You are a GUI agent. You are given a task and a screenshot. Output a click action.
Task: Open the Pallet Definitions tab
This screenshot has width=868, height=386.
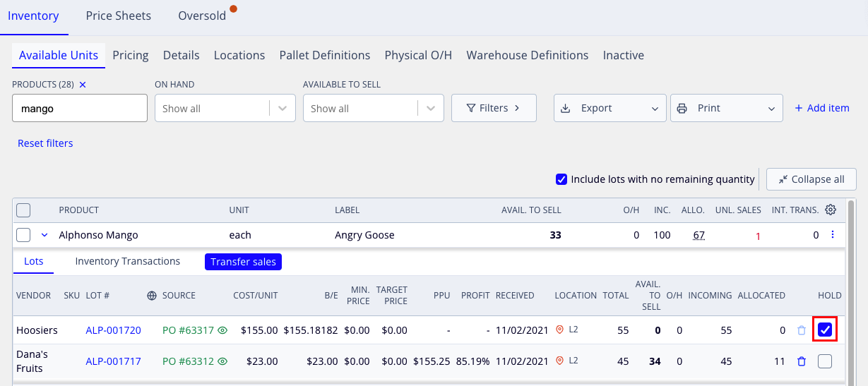point(325,55)
